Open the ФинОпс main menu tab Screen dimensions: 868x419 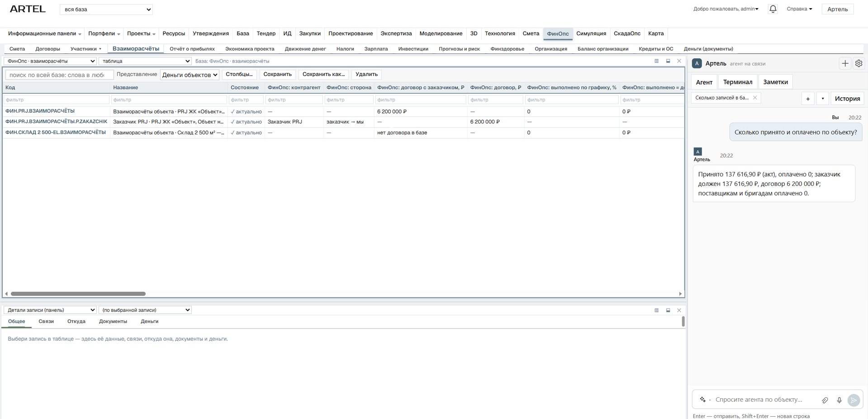pyautogui.click(x=558, y=33)
